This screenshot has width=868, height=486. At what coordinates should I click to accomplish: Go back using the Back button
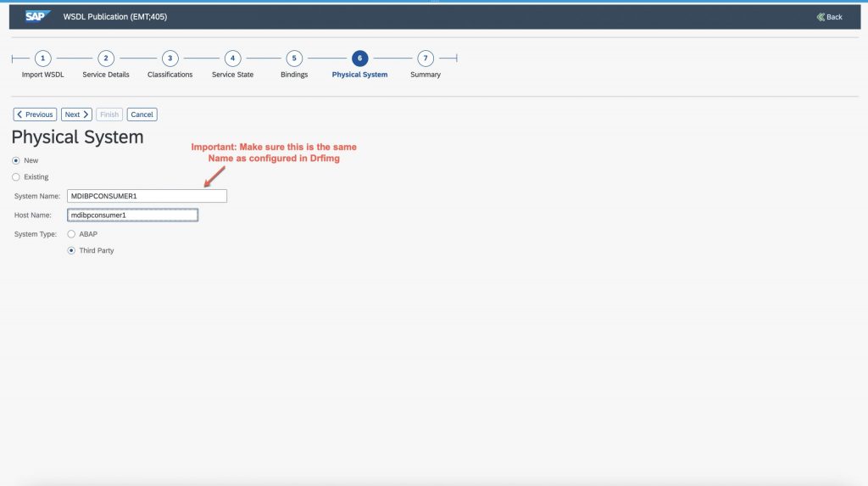coord(829,17)
